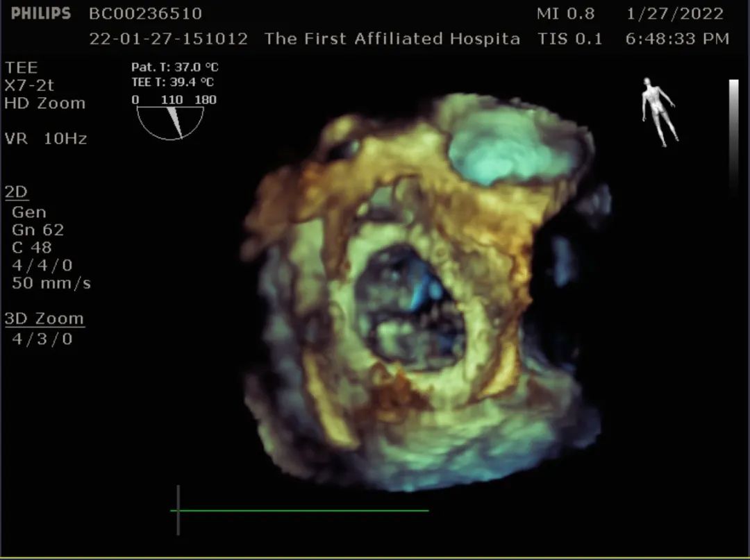Click the X7-2t transducer label
This screenshot has height=560, width=750.
click(x=29, y=85)
